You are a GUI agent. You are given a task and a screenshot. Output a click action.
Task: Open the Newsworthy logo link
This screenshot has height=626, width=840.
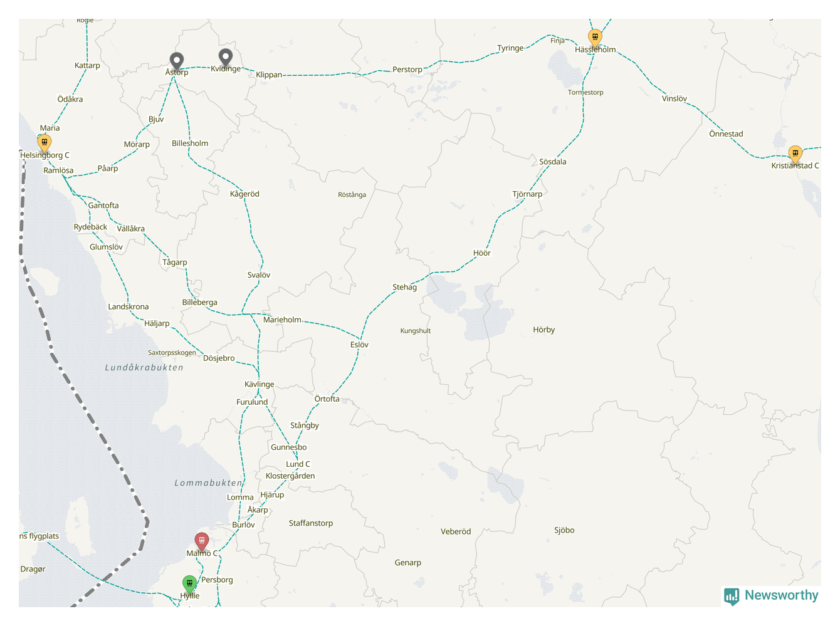771,596
